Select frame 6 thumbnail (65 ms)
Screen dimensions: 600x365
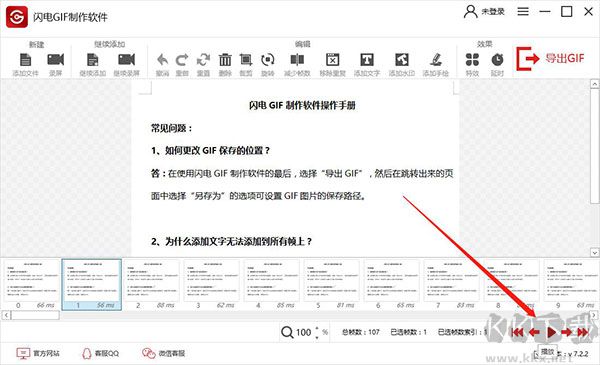click(392, 284)
